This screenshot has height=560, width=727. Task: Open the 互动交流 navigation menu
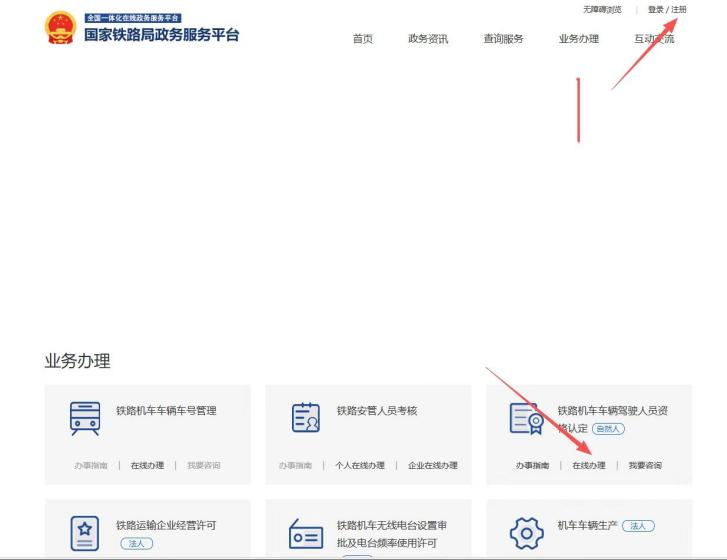click(x=654, y=39)
